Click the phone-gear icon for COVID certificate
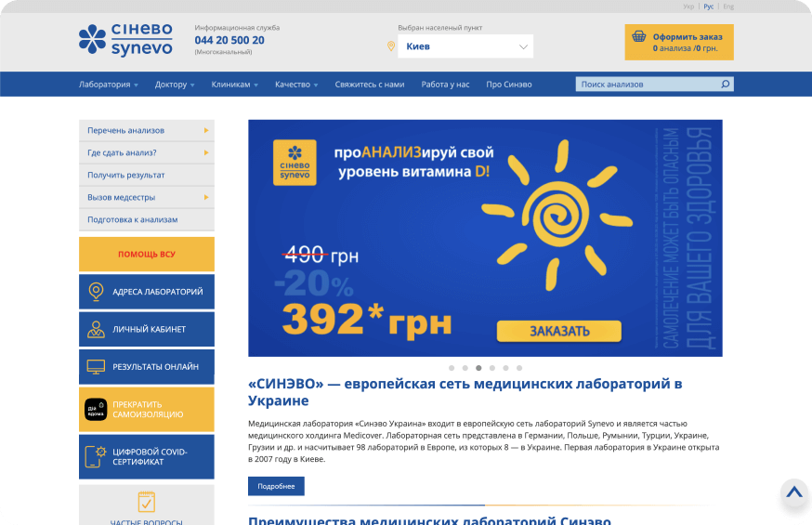The image size is (812, 525). [x=96, y=456]
